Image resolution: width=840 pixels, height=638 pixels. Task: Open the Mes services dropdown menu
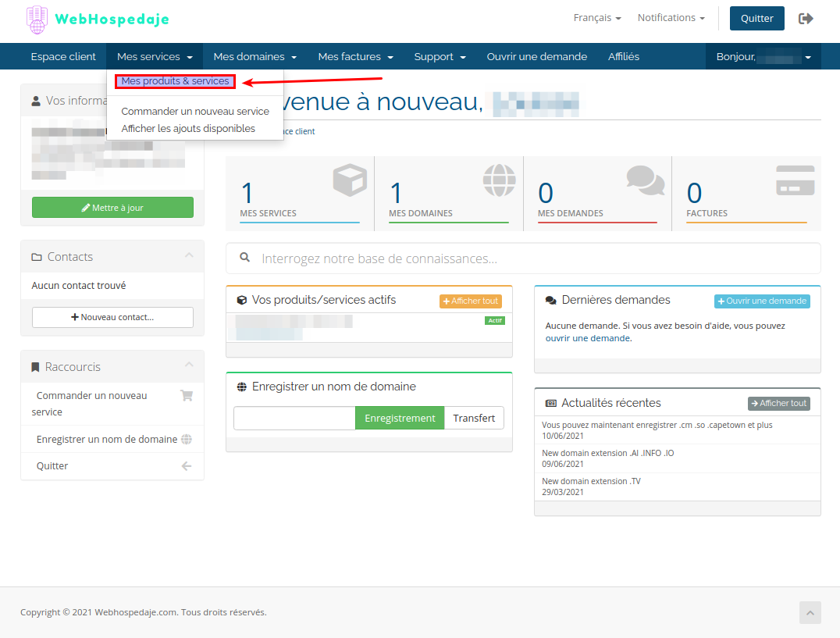(155, 56)
